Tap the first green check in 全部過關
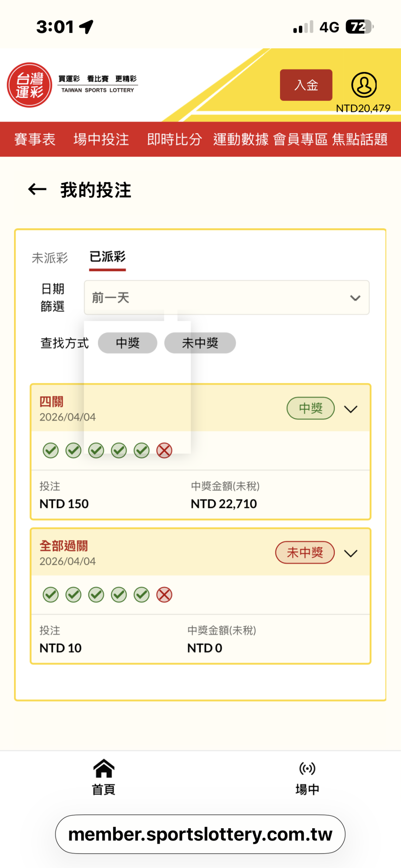This screenshot has width=401, height=868. [51, 595]
